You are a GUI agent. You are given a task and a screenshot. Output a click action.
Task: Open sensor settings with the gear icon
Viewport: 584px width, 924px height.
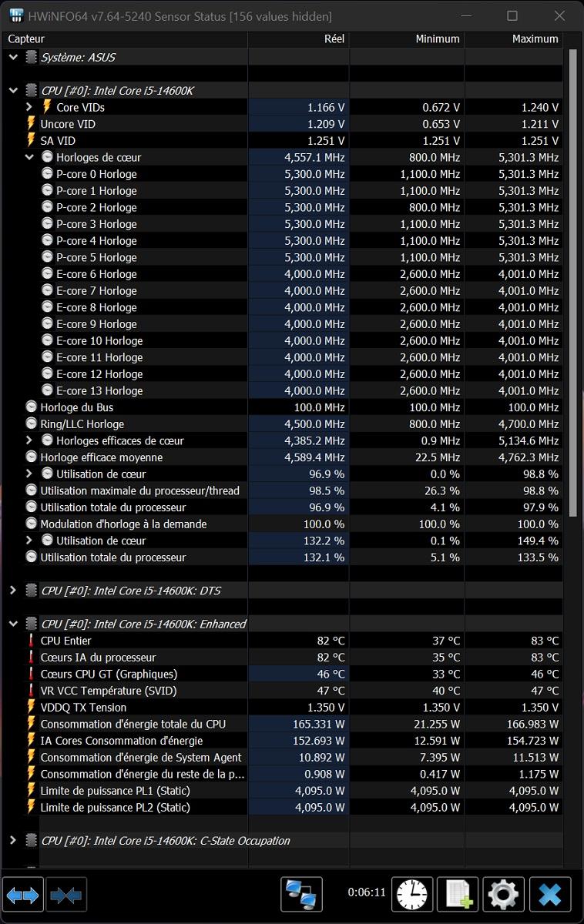pyautogui.click(x=503, y=893)
